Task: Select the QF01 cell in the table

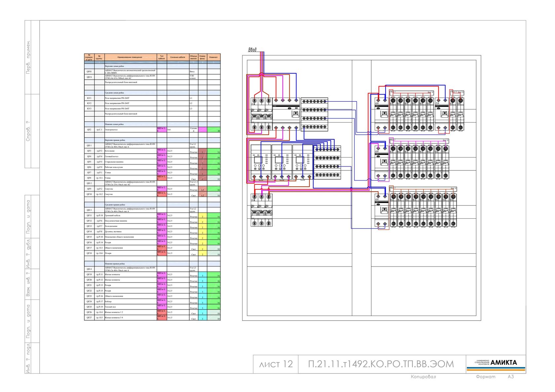Action: tap(89, 71)
